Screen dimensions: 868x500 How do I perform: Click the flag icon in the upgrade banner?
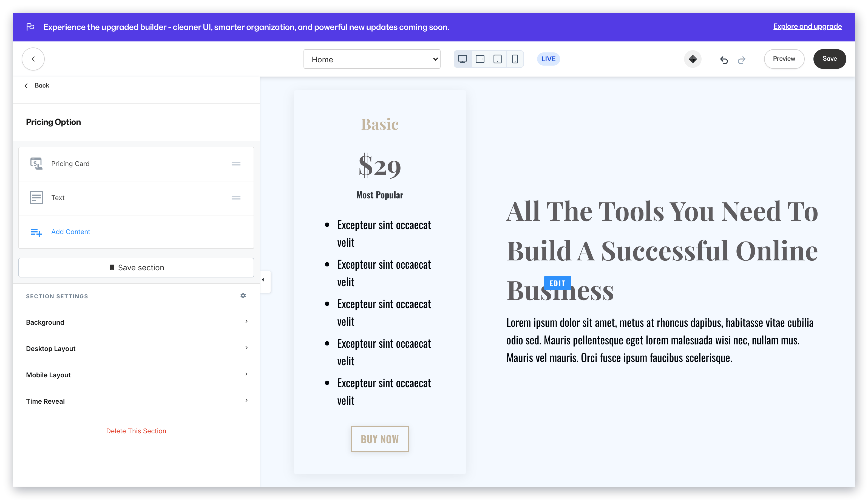30,27
